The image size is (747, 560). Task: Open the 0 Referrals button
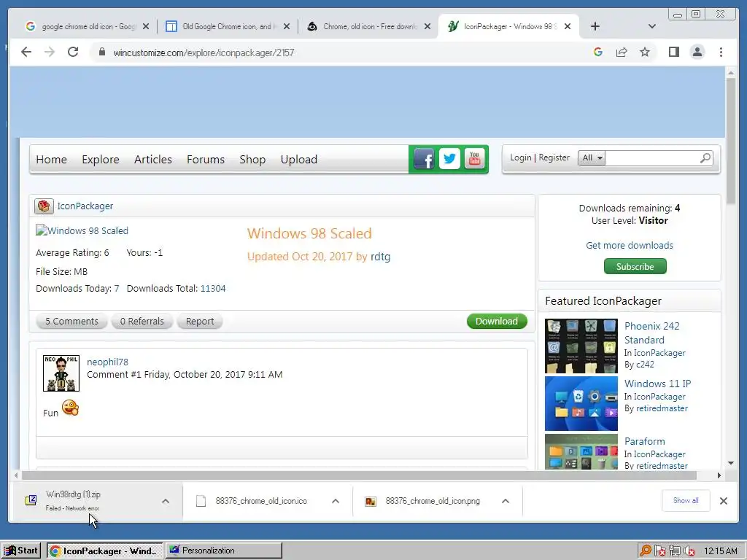[x=142, y=322]
